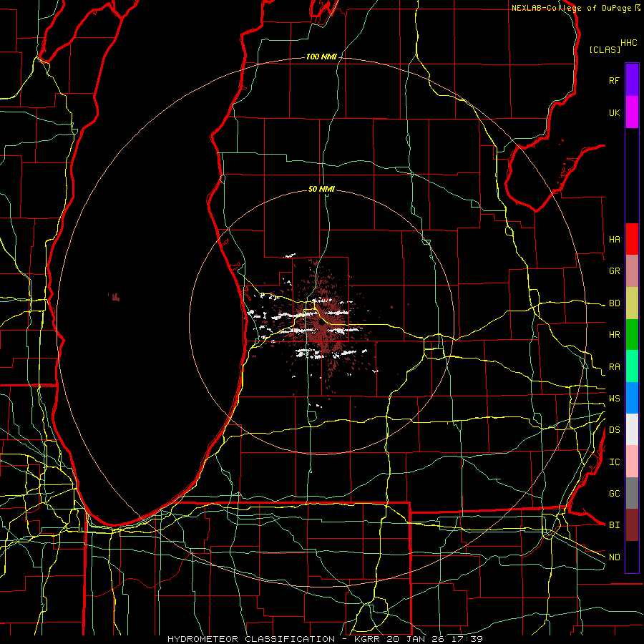Viewport: 644px width, 644px height.
Task: Click the DS legend label
Action: click(x=615, y=430)
